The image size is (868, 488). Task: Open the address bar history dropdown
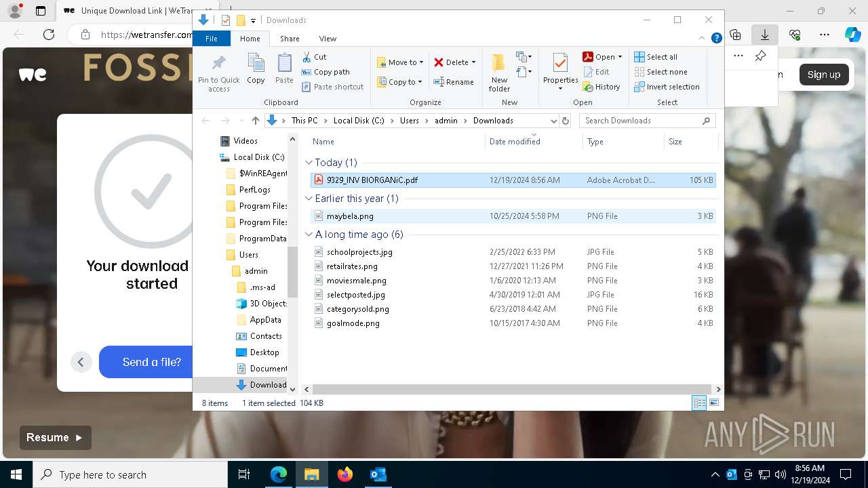553,121
